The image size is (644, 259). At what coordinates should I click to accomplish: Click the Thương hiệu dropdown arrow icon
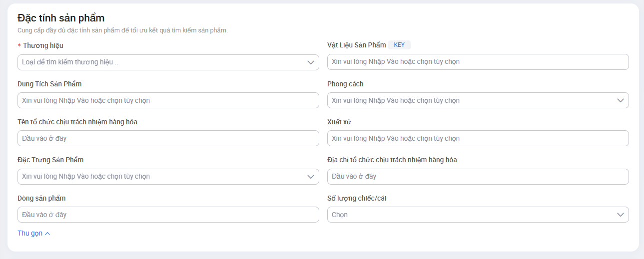point(310,62)
